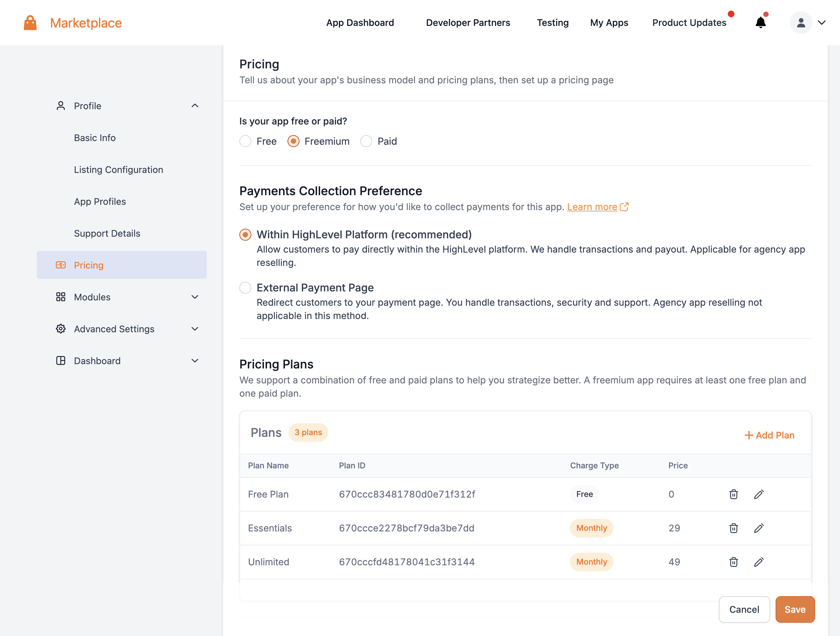Screen dimensions: 840x636
Task: Select the Free app radio option
Action: 245,141
